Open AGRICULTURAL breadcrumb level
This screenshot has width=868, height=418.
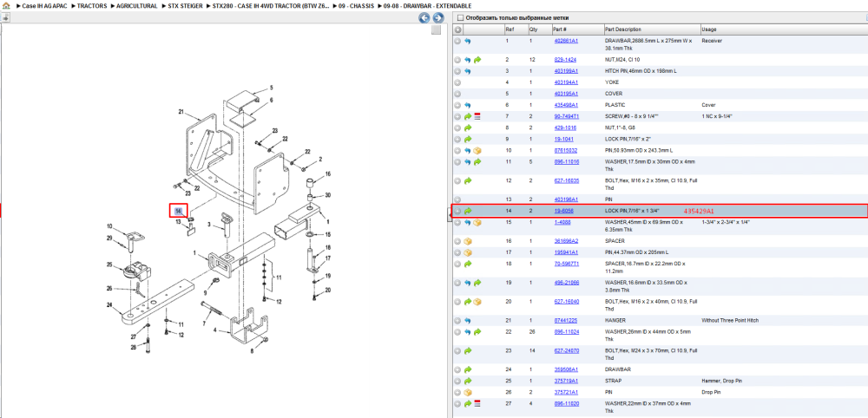click(x=137, y=5)
